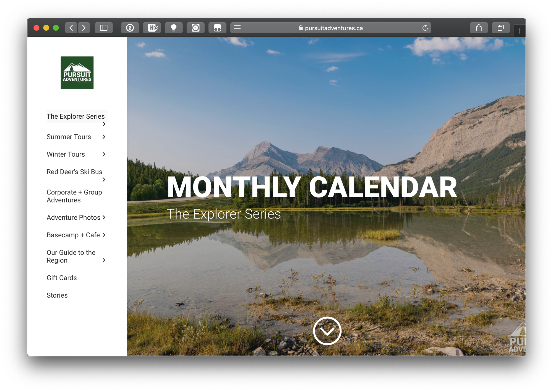Open the Gift Cards page
553x392 pixels.
[61, 277]
